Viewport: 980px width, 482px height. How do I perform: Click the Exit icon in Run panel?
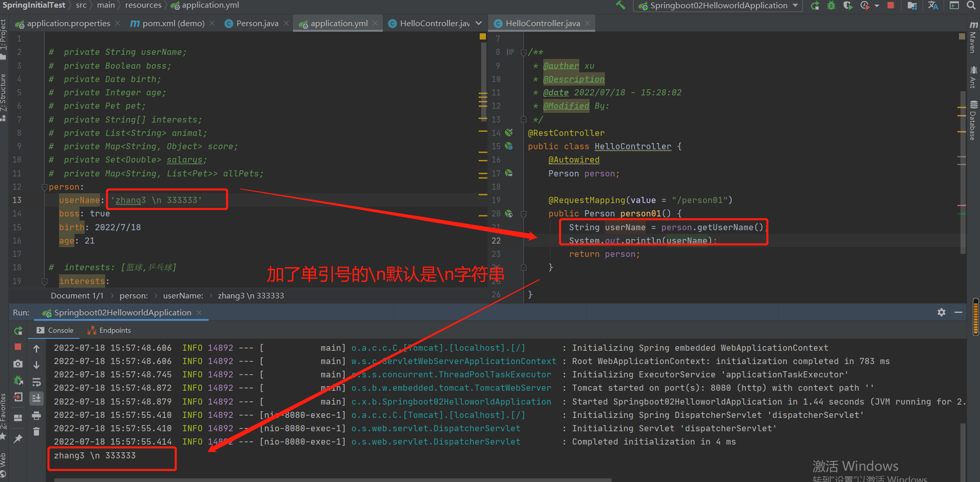tap(18, 397)
